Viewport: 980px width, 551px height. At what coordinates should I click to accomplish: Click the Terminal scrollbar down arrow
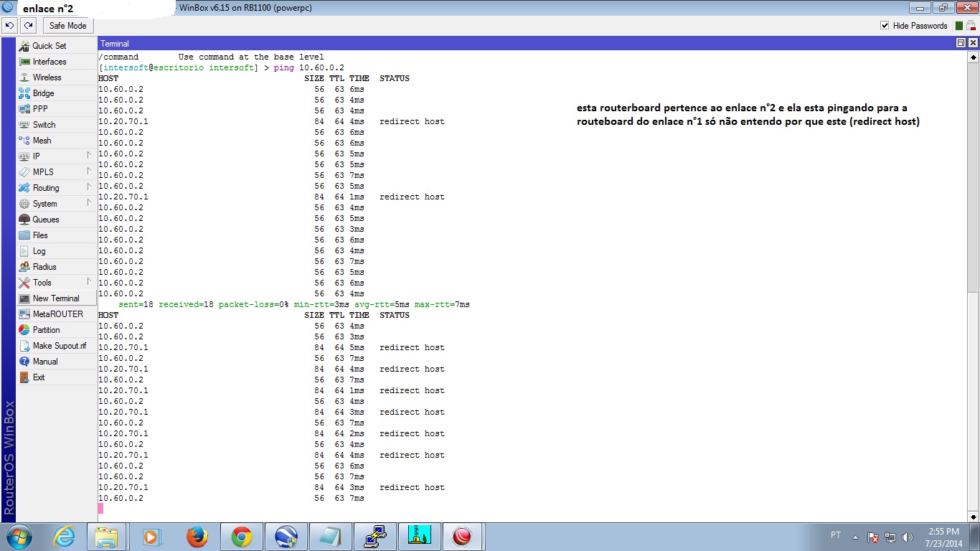(x=973, y=517)
